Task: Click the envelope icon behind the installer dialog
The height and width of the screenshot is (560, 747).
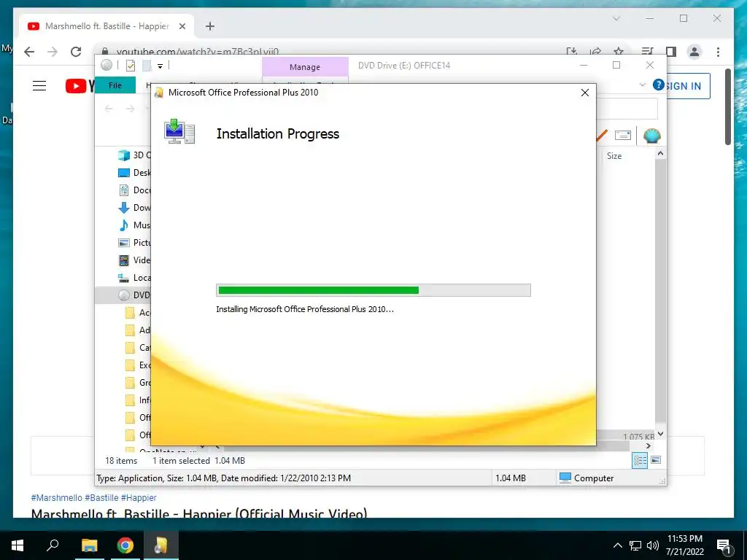Action: tap(623, 136)
